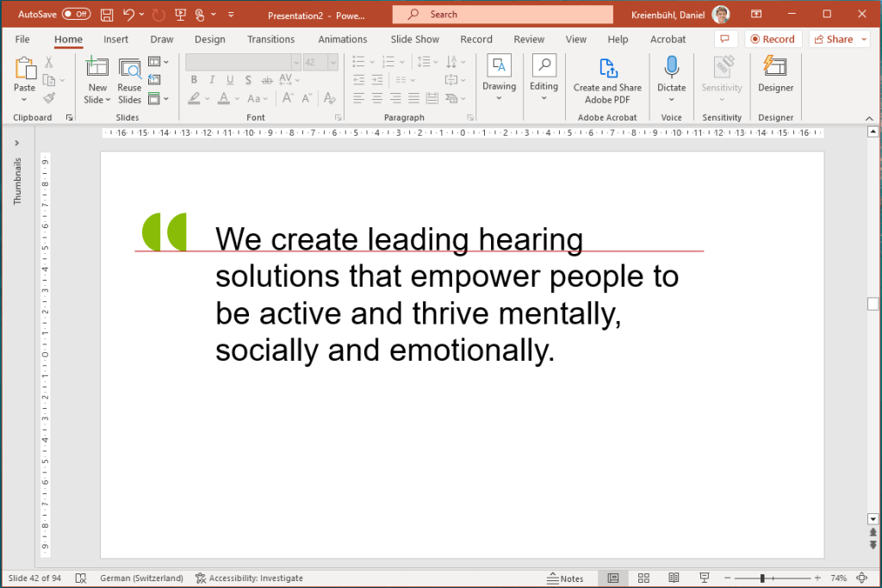Zoom in with the plus button

click(x=817, y=578)
